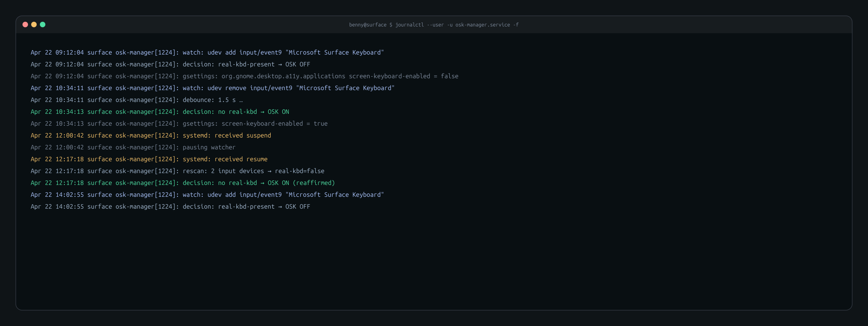Select the screen-keyboard-enabled = true line
868x326 pixels.
pos(179,124)
